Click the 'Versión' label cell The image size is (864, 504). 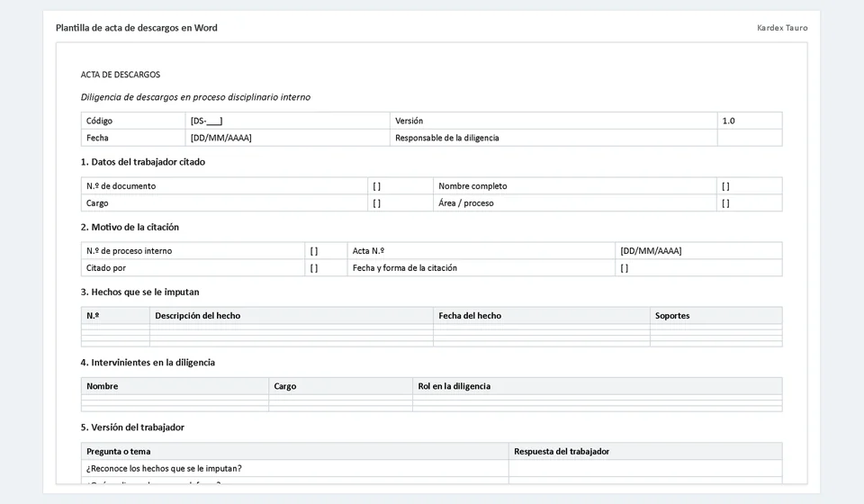[x=553, y=121]
